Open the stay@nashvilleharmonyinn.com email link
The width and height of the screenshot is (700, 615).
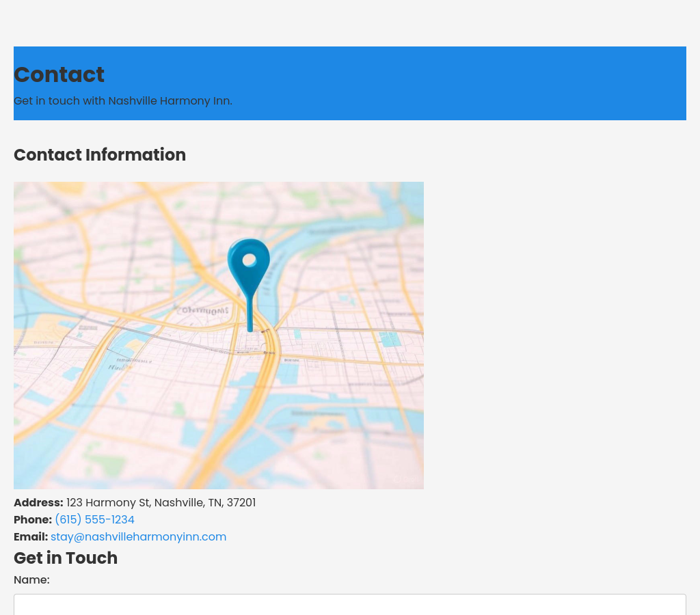coord(138,537)
